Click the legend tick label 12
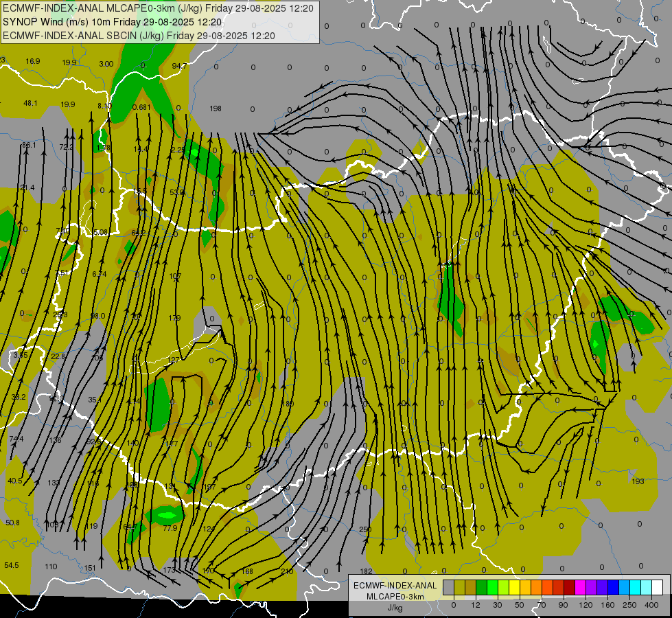Image resolution: width=672 pixels, height=618 pixels. tap(476, 605)
